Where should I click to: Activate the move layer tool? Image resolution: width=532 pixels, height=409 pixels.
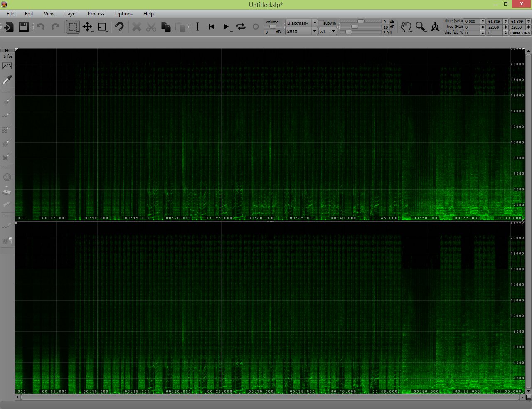[x=87, y=27]
